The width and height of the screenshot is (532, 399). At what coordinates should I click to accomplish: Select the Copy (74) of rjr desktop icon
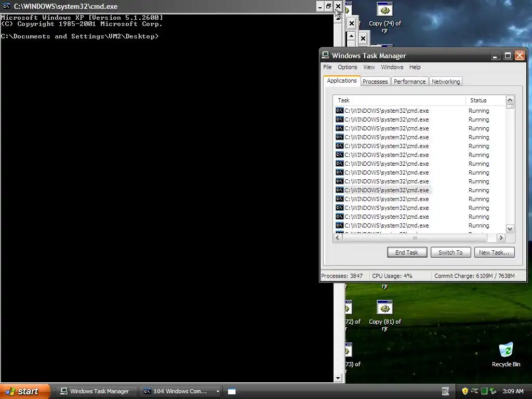click(385, 18)
